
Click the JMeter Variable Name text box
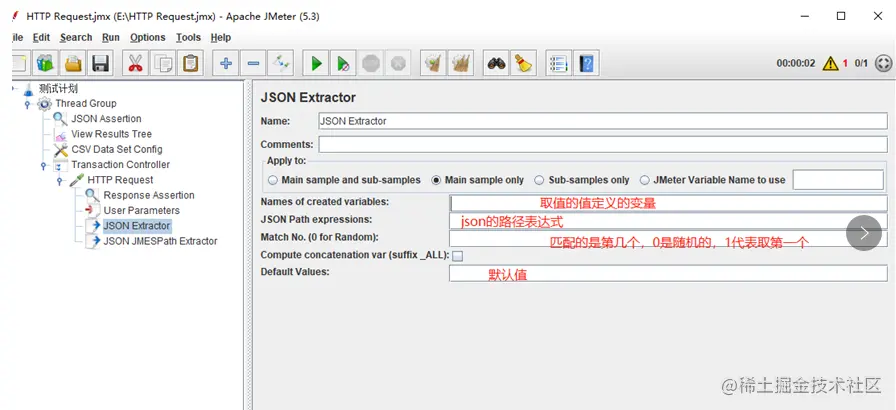(x=838, y=180)
